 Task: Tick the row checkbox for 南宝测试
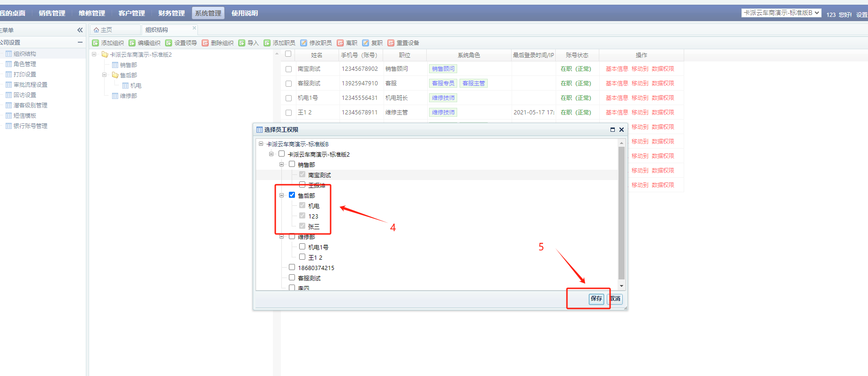point(288,69)
